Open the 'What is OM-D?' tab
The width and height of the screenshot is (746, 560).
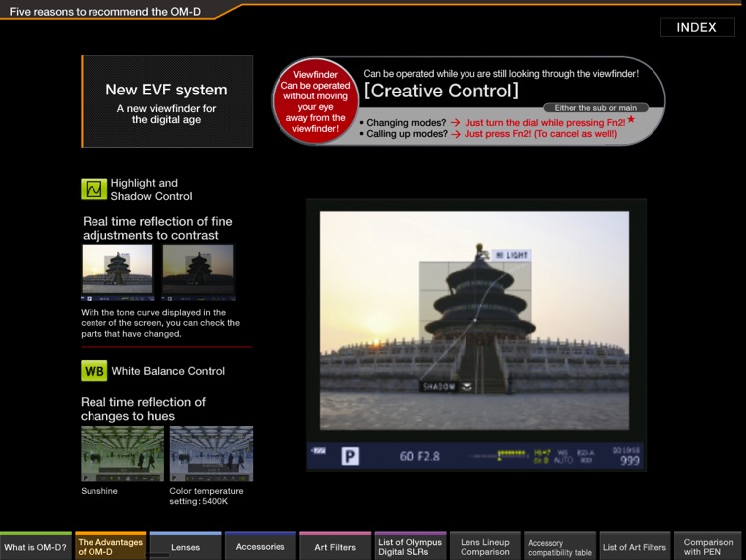click(36, 546)
